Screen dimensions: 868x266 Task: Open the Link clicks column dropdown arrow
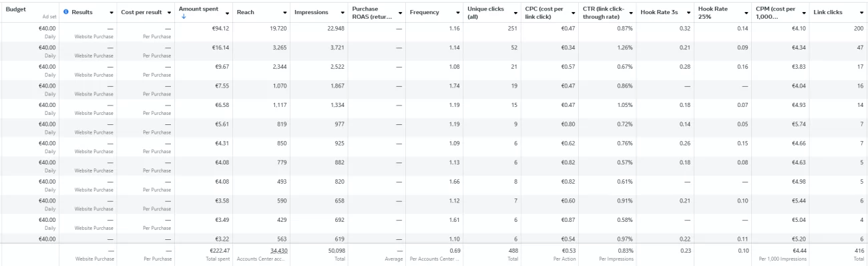pos(861,13)
